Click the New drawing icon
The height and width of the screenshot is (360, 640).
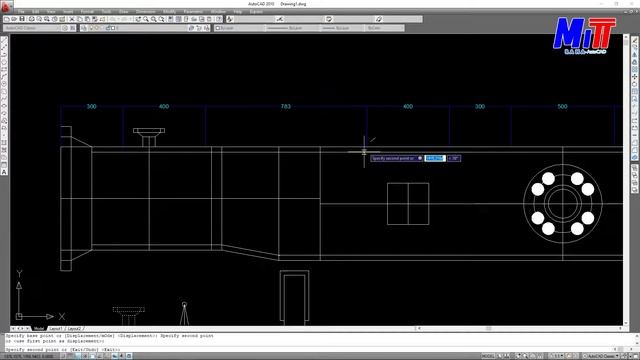click(7, 19)
